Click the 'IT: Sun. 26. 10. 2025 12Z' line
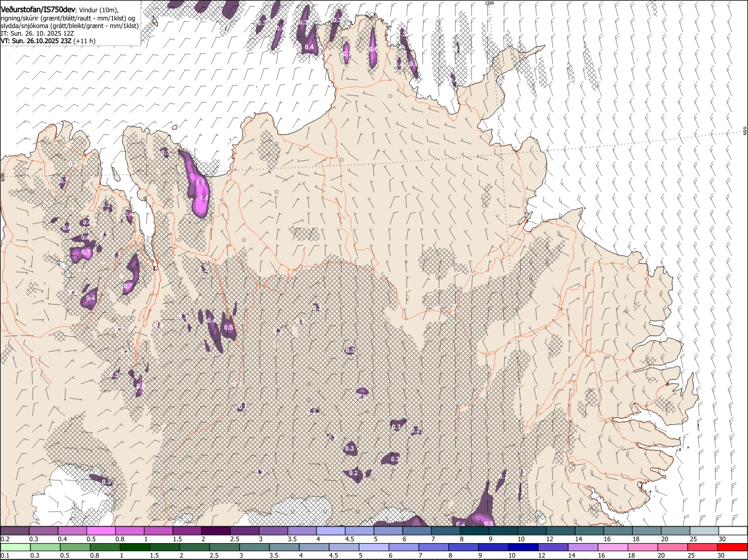Viewport: 748px width, 560px height. (x=37, y=33)
